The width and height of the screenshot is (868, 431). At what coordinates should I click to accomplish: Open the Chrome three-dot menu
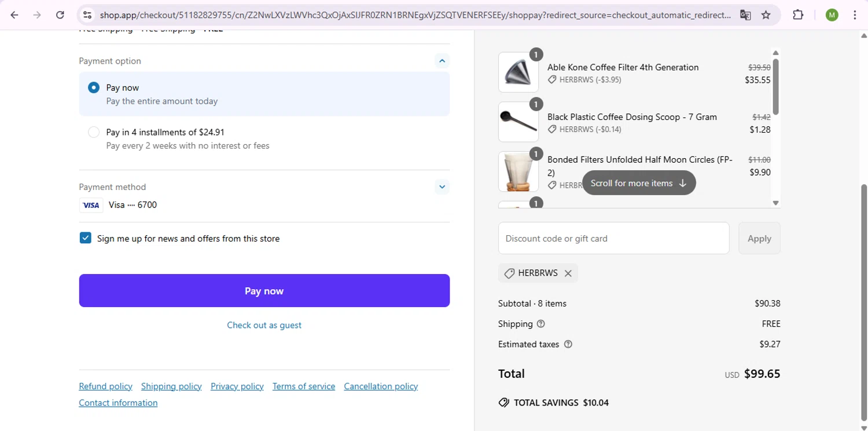click(855, 15)
